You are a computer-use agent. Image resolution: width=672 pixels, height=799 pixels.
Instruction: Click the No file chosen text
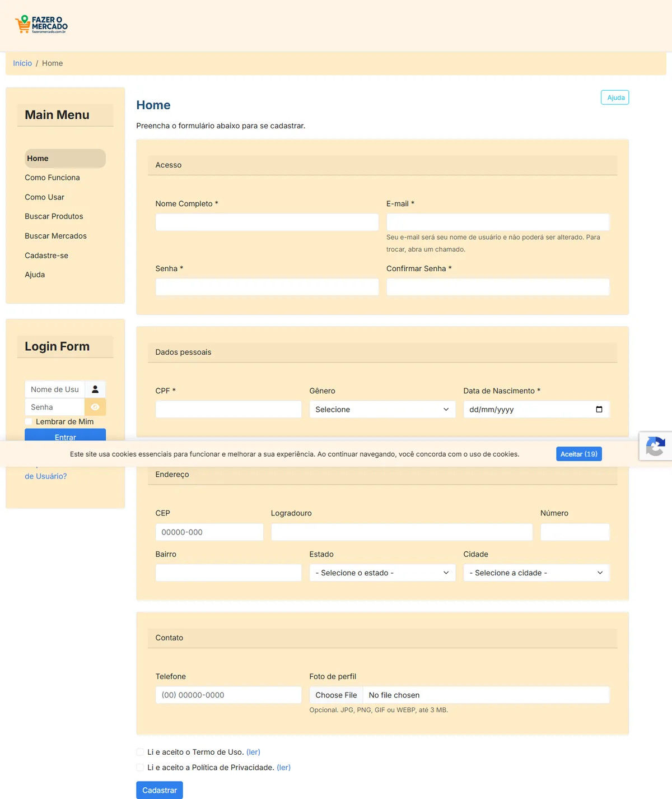(x=394, y=695)
